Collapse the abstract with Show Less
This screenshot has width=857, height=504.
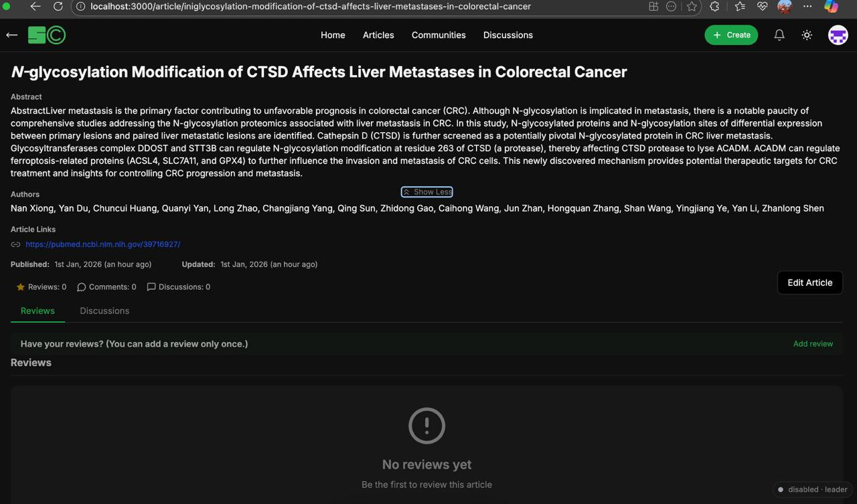coord(427,192)
